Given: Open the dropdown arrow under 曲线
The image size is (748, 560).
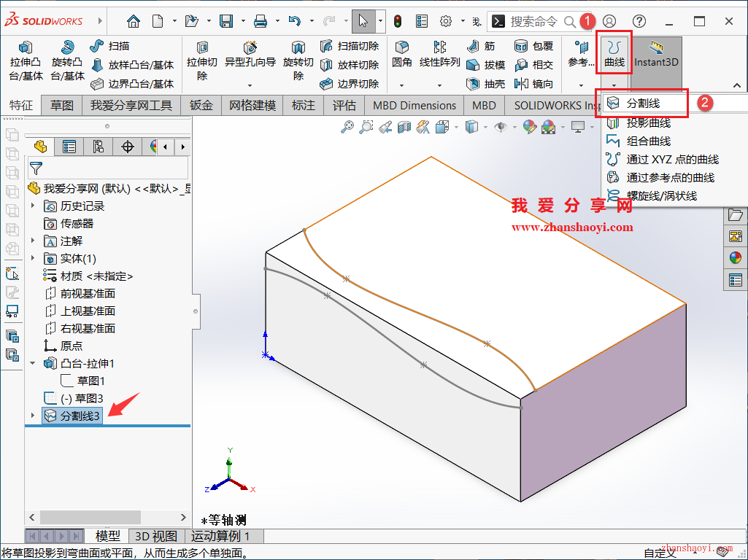Looking at the screenshot, I should [614, 85].
